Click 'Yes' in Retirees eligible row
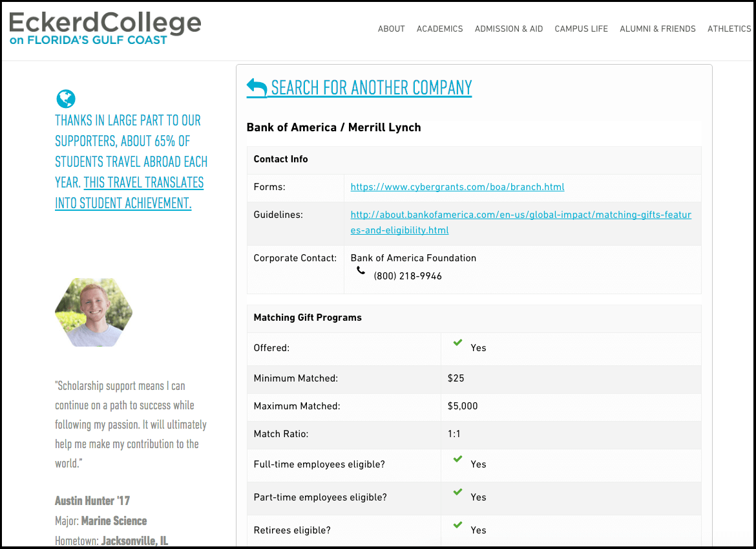The image size is (756, 549). click(478, 530)
